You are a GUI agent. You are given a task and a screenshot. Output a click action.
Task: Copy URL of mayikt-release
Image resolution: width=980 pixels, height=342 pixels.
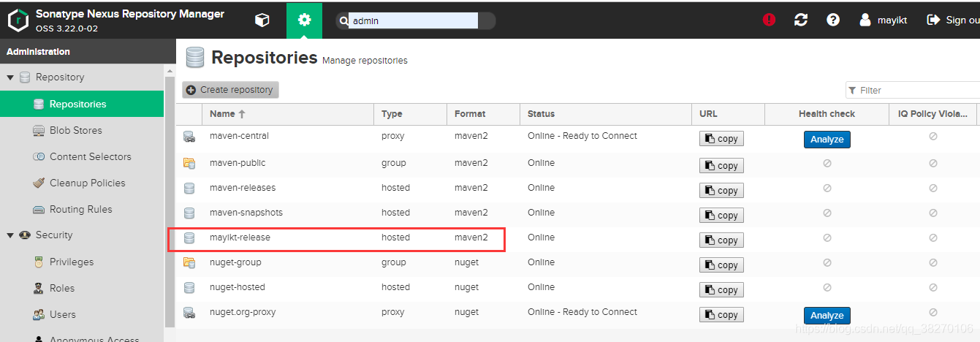721,240
